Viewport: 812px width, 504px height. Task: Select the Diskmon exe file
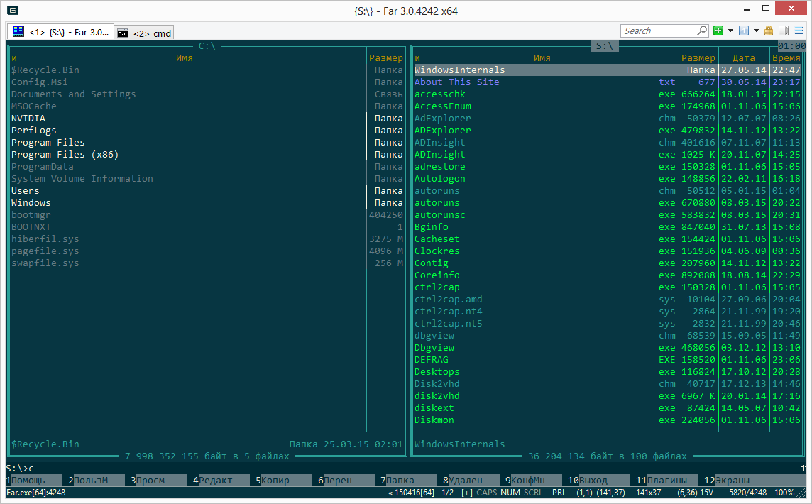pos(607,420)
